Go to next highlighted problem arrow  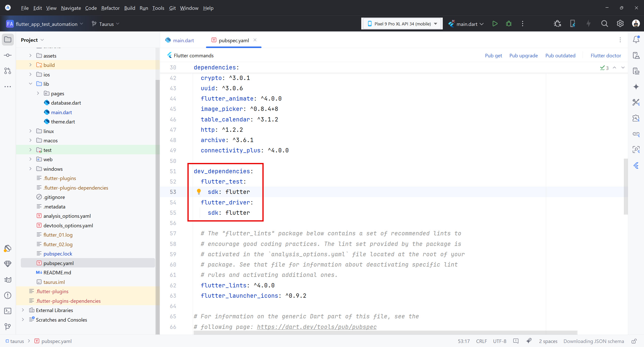pyautogui.click(x=623, y=68)
